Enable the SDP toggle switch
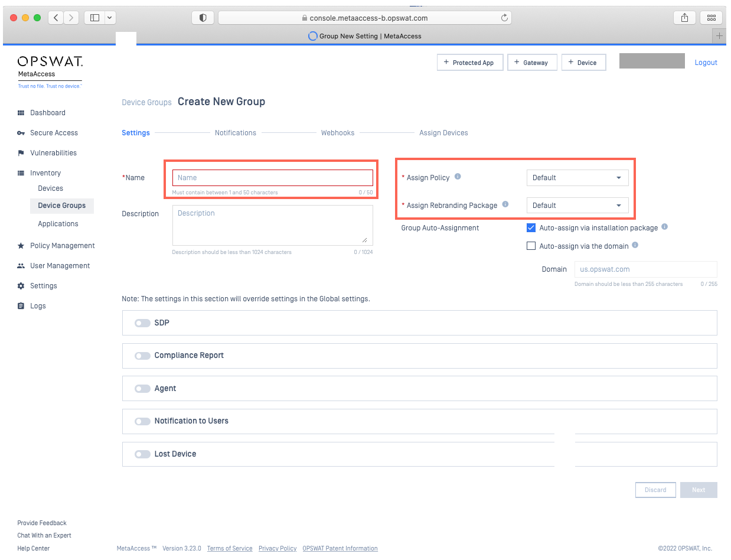 pos(142,323)
